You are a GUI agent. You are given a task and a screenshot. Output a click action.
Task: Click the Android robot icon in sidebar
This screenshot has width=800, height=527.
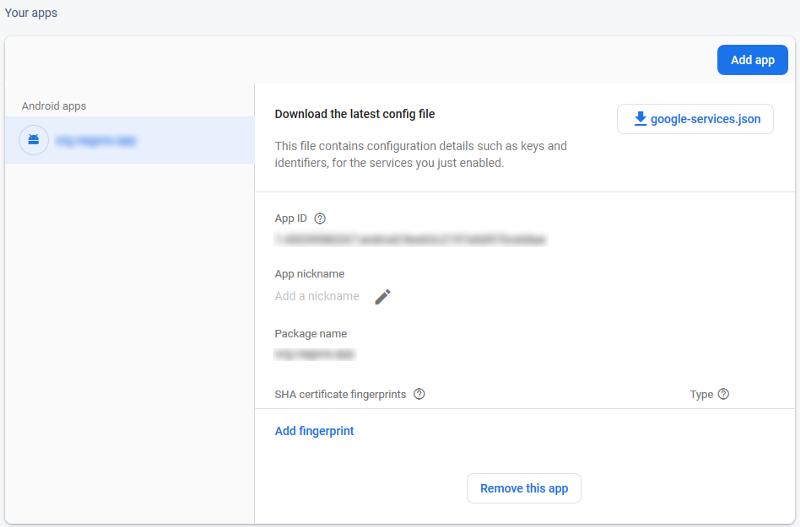(34, 141)
